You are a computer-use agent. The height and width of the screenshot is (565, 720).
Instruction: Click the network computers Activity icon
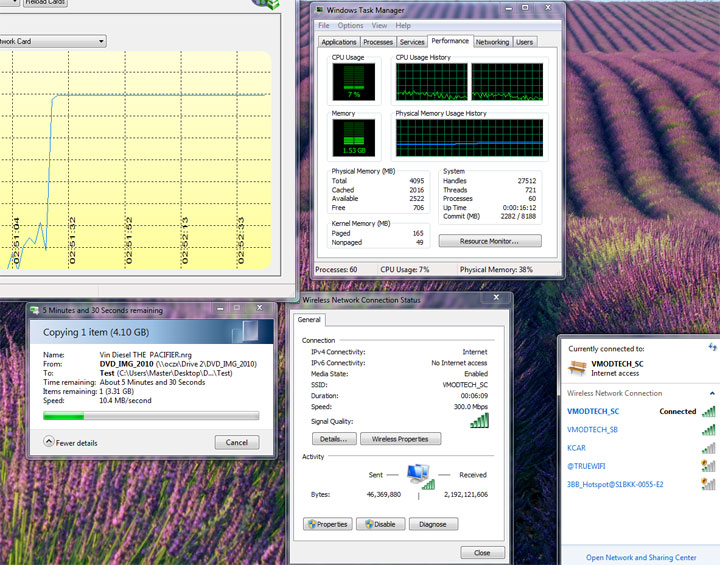pos(420,476)
